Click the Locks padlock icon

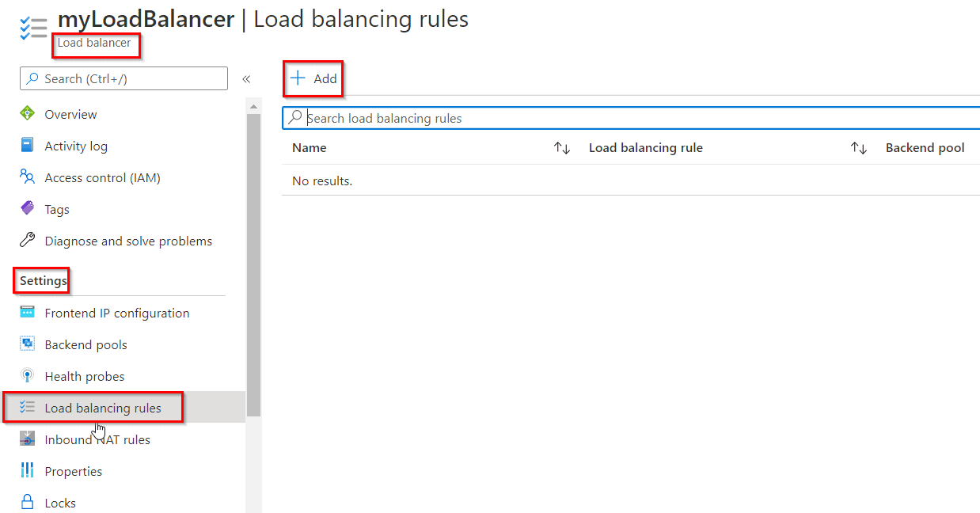pyautogui.click(x=27, y=502)
